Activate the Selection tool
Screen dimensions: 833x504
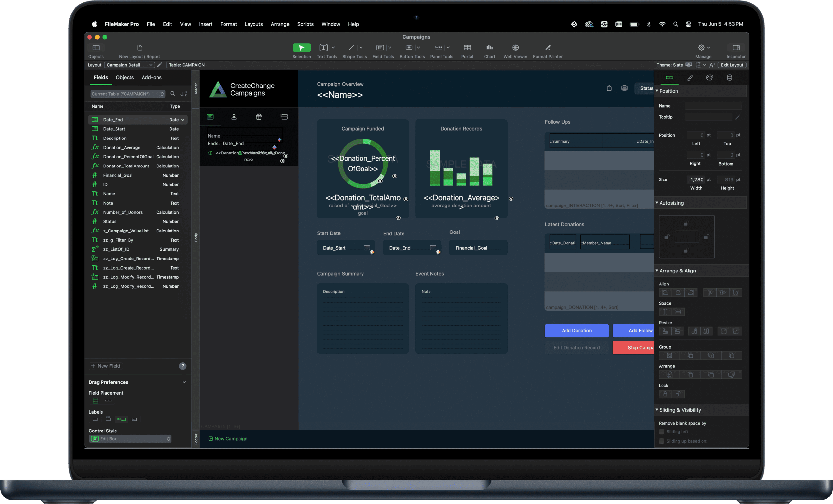pos(301,47)
